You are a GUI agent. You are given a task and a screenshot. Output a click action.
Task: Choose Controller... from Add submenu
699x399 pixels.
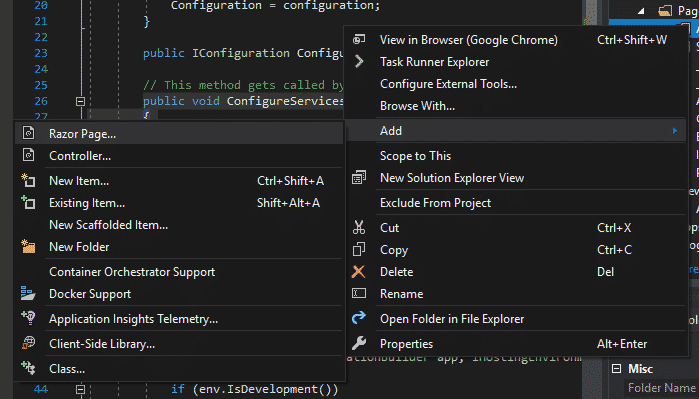click(179, 156)
